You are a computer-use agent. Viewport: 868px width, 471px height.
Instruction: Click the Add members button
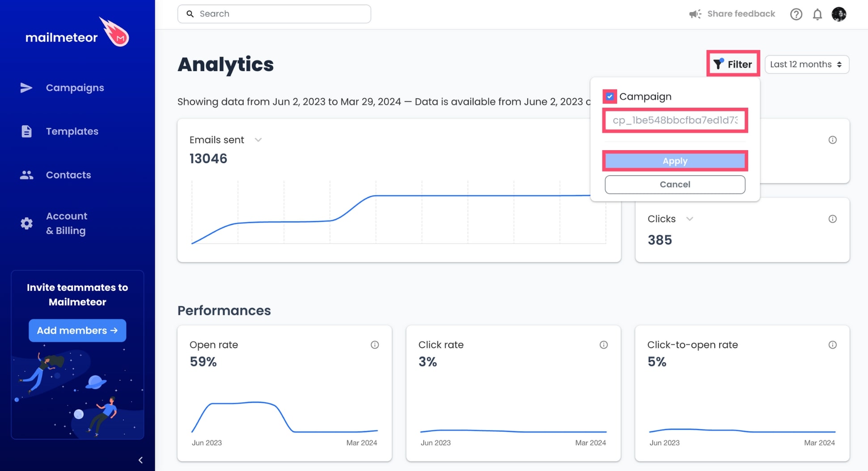point(77,331)
